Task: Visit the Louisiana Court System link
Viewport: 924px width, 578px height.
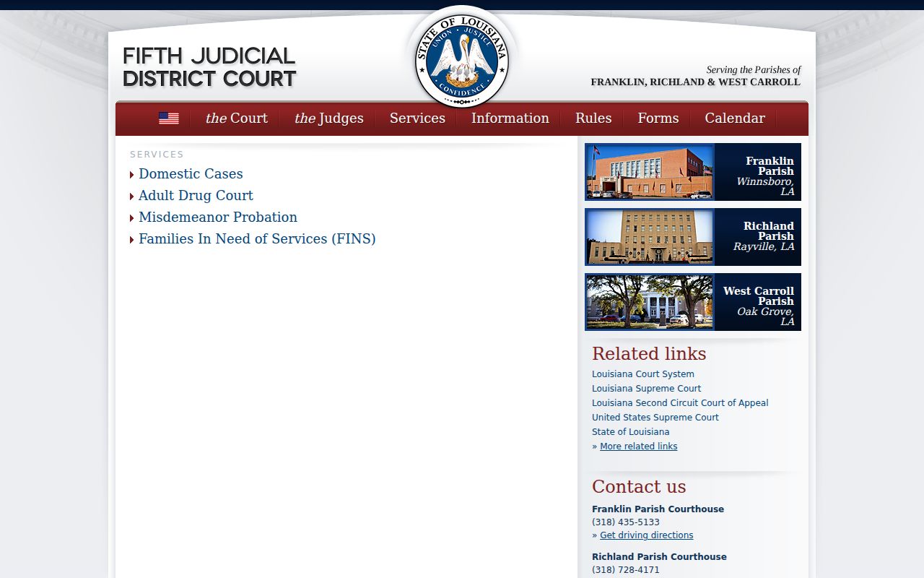Action: (643, 374)
